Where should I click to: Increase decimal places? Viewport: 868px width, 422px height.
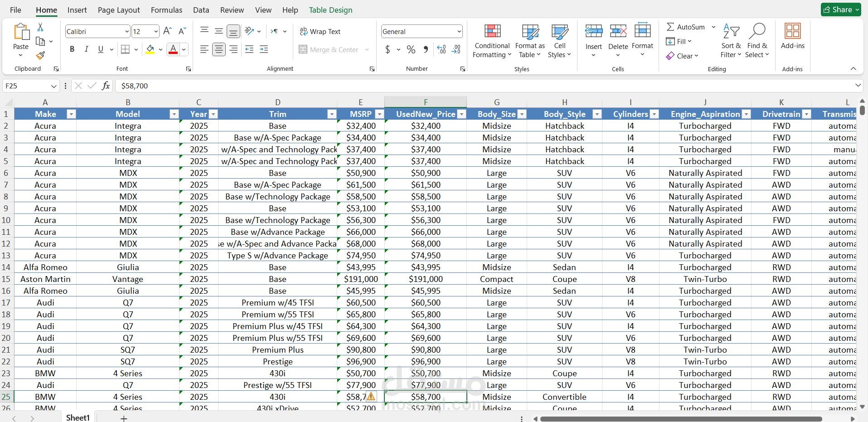point(441,49)
